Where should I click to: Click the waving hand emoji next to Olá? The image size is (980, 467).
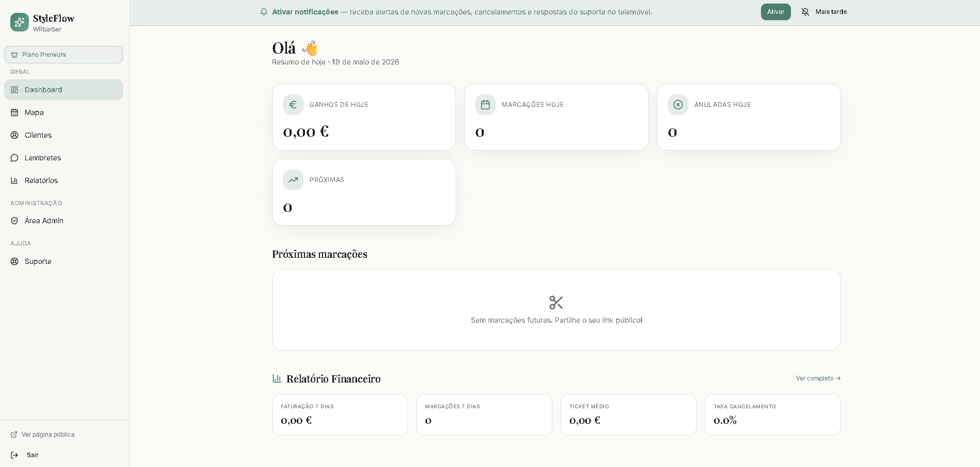[310, 48]
